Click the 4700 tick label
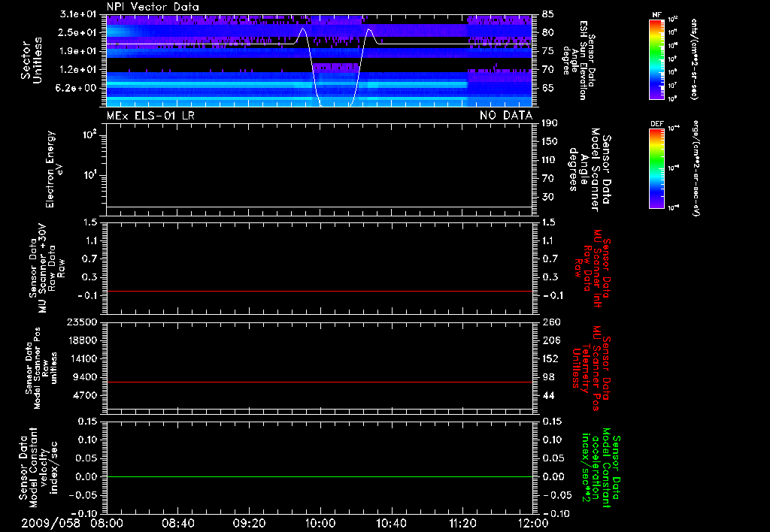The height and width of the screenshot is (532, 770). (86, 395)
